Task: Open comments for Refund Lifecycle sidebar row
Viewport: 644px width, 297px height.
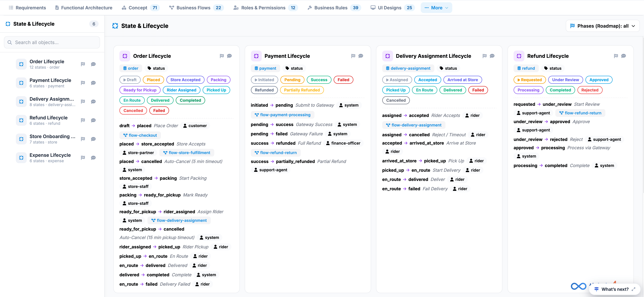Action: pyautogui.click(x=93, y=120)
